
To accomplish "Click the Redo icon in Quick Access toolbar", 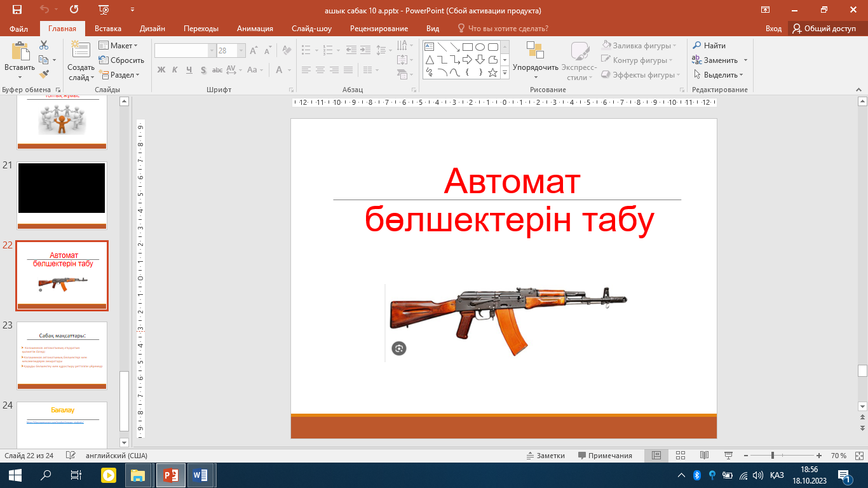I will 74,10.
